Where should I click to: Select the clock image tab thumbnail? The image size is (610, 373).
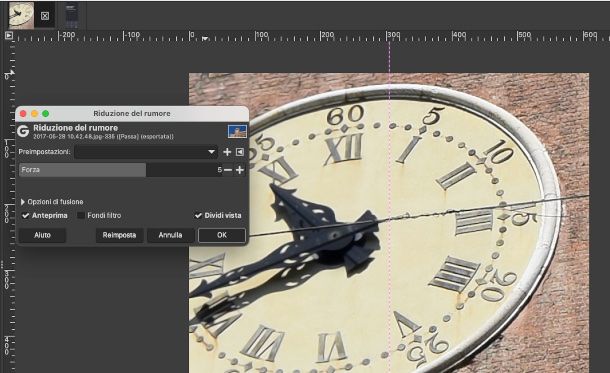tap(21, 15)
